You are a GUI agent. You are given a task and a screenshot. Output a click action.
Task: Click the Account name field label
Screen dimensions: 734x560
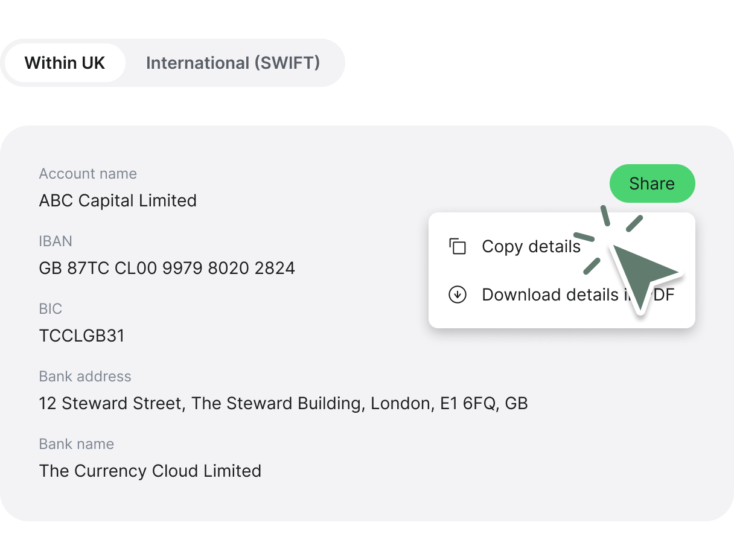(x=88, y=174)
